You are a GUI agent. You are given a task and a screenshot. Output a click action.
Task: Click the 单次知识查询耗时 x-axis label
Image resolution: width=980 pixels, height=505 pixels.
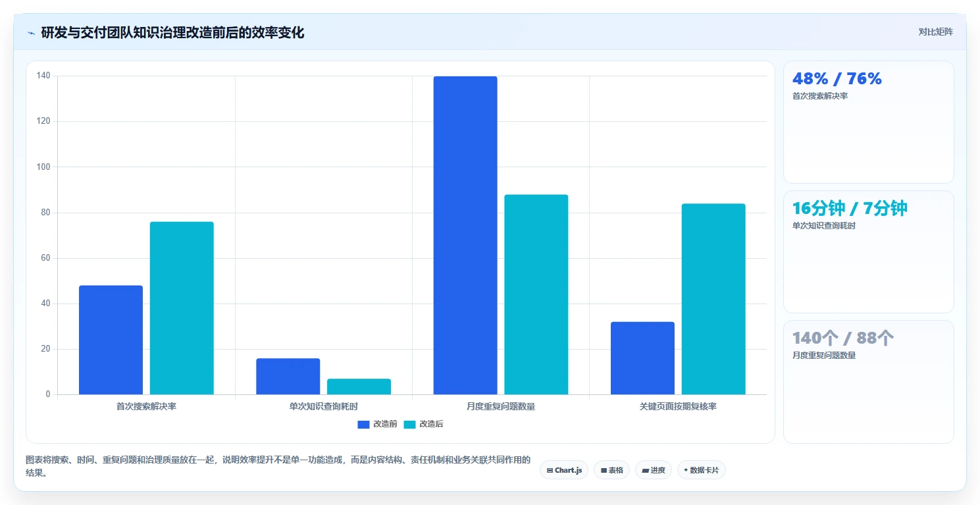coord(324,406)
